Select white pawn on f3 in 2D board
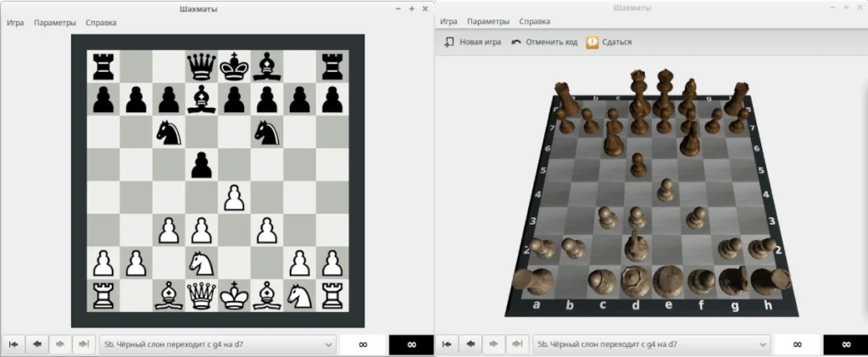This screenshot has height=357, width=868. tap(267, 231)
